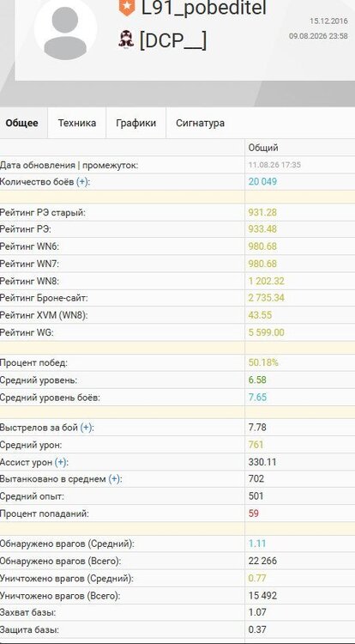The height and width of the screenshot is (644, 355).
Task: Click the orange star badge beside L91_pobeditel
Action: click(127, 9)
